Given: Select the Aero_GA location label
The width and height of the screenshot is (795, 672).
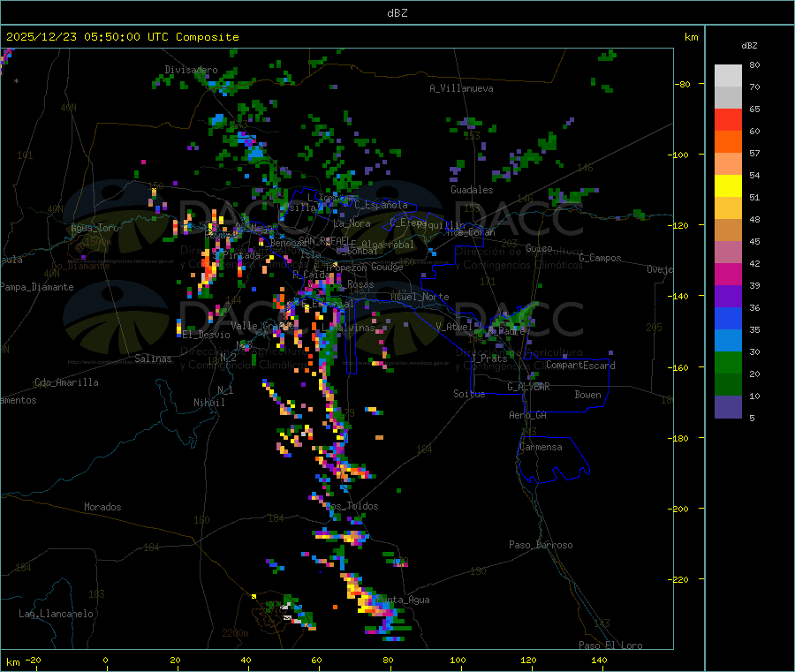Looking at the screenshot, I should (527, 415).
